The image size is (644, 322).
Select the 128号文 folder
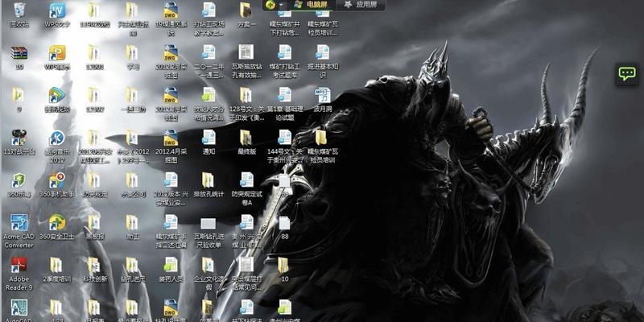click(246, 104)
